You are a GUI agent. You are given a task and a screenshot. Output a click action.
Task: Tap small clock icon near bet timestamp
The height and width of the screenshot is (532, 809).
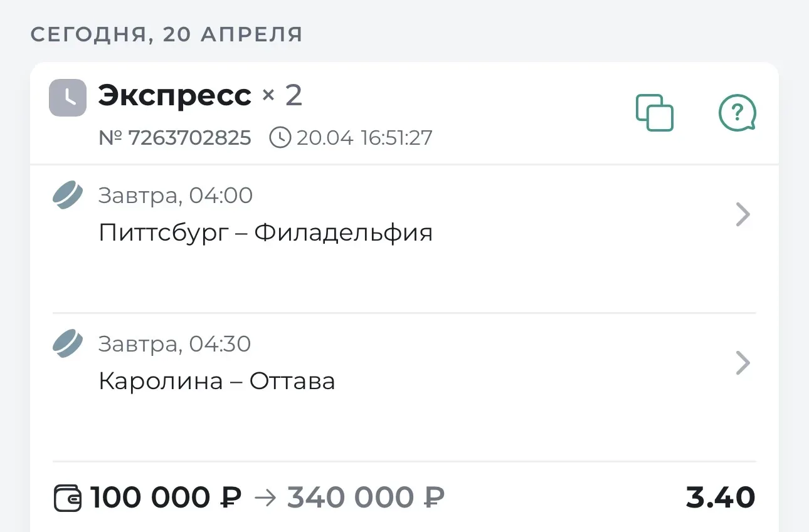click(x=280, y=137)
